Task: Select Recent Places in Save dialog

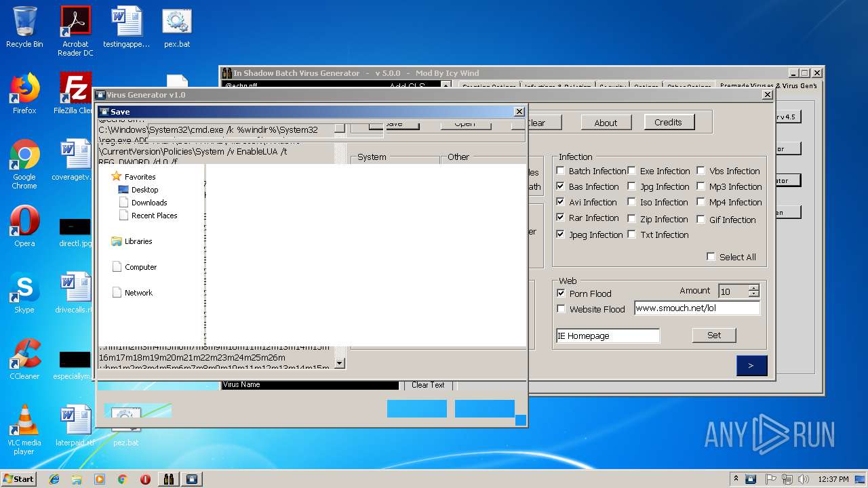Action: pyautogui.click(x=148, y=215)
